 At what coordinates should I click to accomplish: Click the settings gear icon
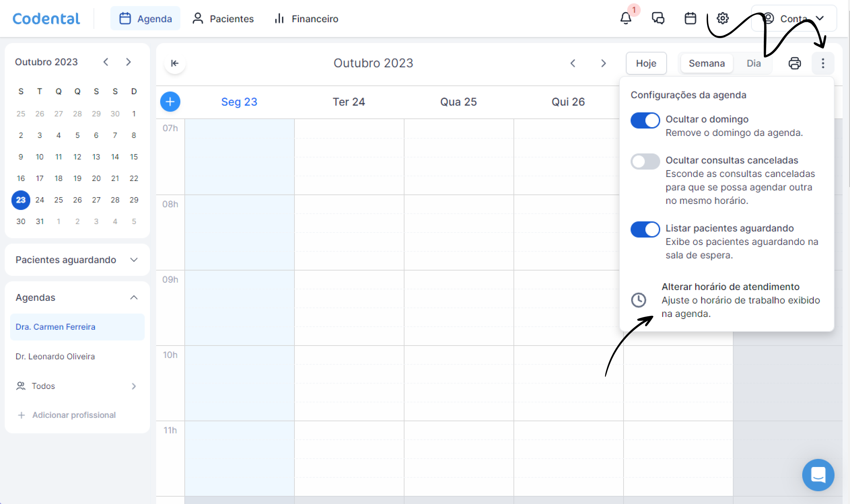722,19
